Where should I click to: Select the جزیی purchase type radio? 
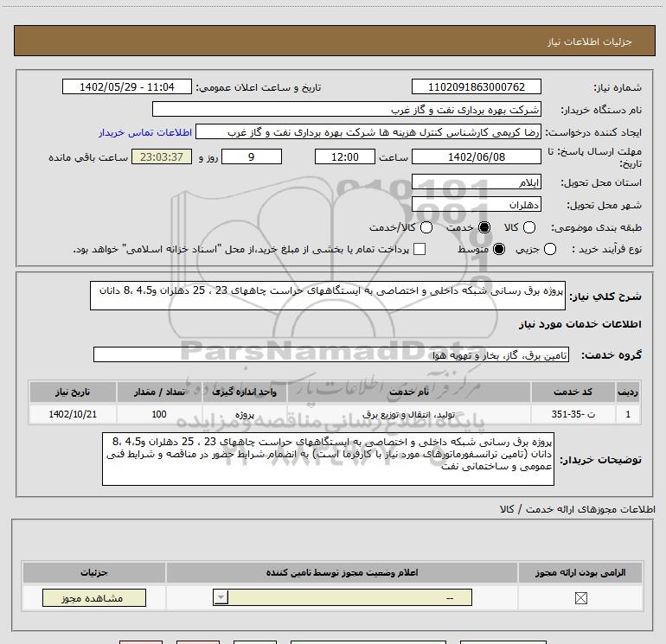coord(549,249)
